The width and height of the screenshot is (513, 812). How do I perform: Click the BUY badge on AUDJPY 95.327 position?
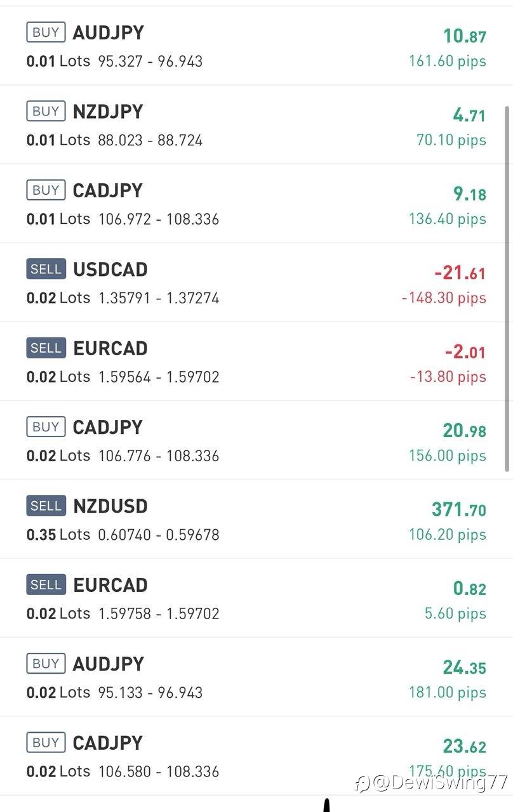[46, 32]
